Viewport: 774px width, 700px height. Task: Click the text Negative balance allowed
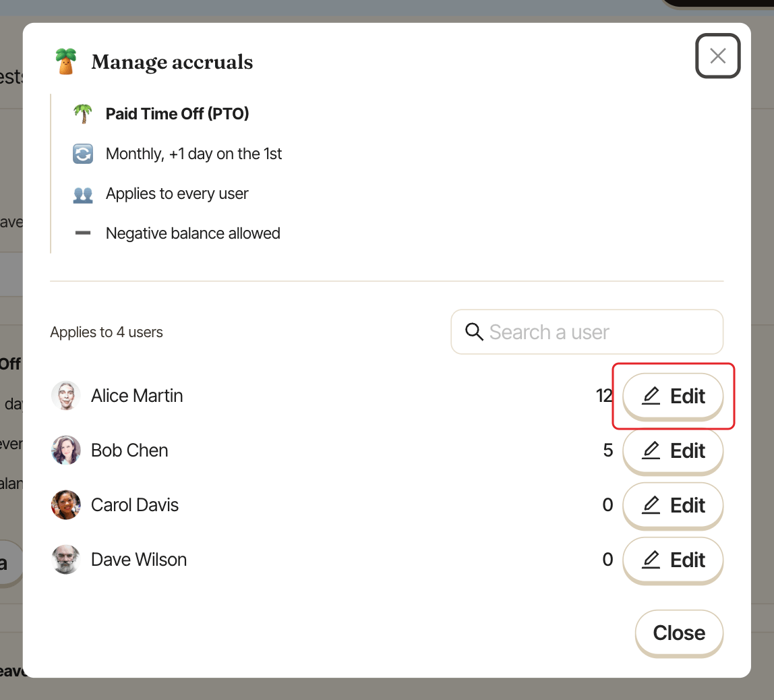coord(193,233)
